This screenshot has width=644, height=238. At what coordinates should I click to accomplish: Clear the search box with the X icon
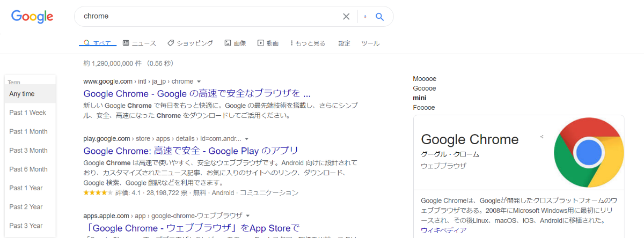click(346, 17)
